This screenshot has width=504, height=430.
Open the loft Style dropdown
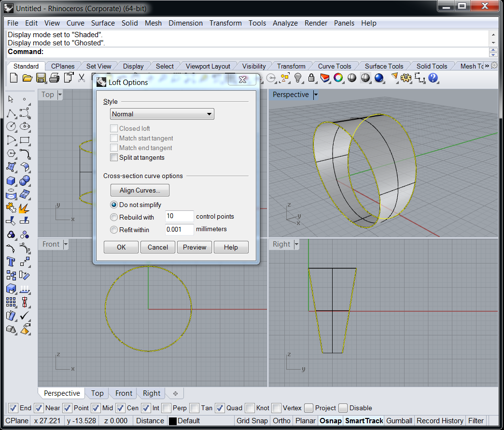[162, 114]
